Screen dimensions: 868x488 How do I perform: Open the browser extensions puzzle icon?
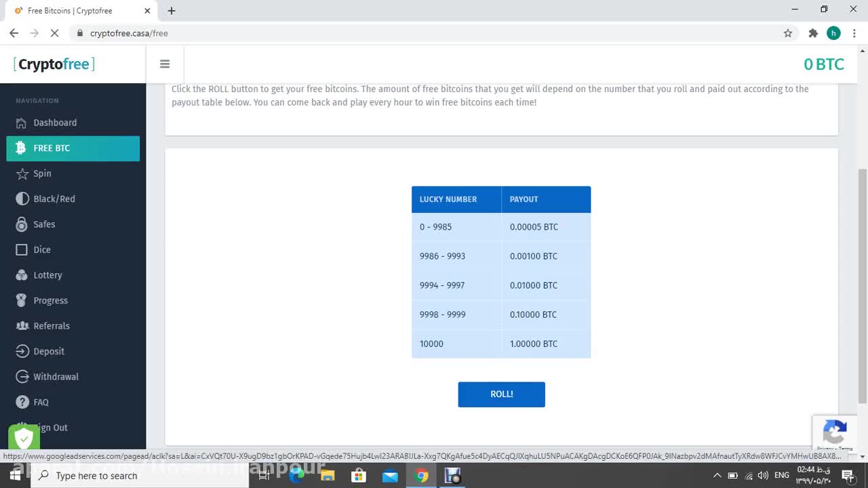tap(813, 33)
